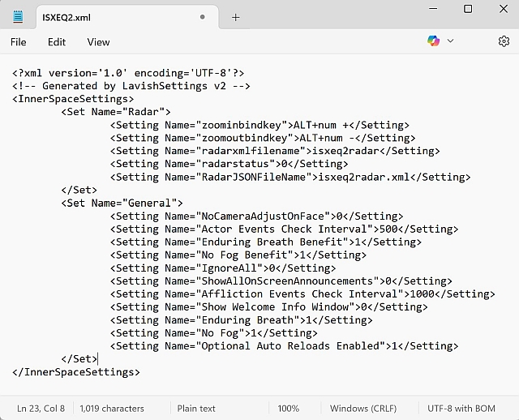Open the 100% zoom level indicator
Screen dimensions: 519x420
288,409
